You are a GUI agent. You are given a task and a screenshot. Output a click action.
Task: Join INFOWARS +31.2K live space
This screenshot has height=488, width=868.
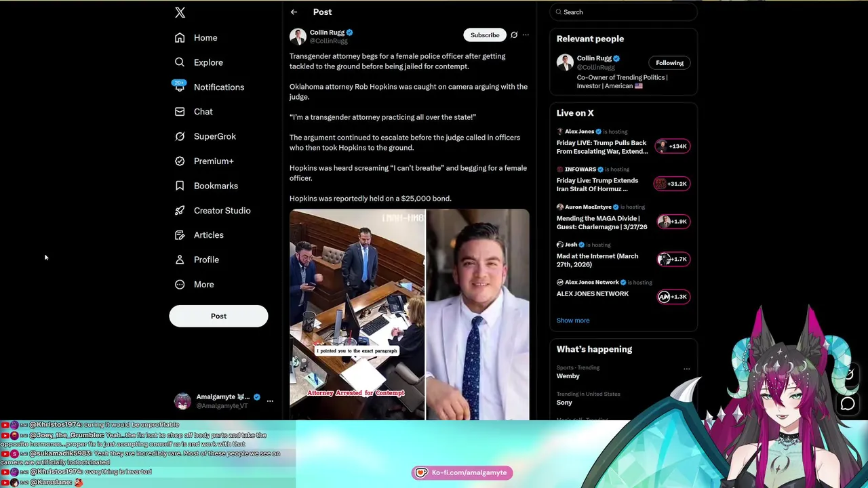pyautogui.click(x=671, y=184)
